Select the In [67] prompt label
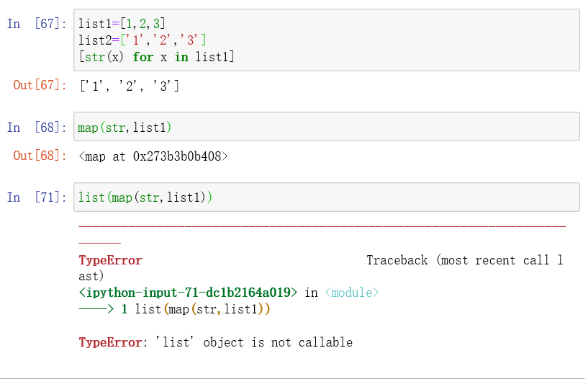This screenshot has height=379, width=588. pyautogui.click(x=37, y=24)
